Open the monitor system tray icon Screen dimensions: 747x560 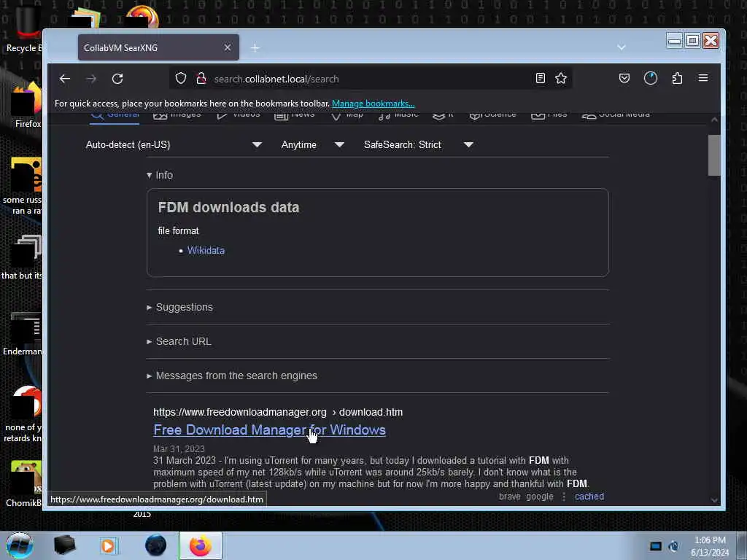coord(656,546)
